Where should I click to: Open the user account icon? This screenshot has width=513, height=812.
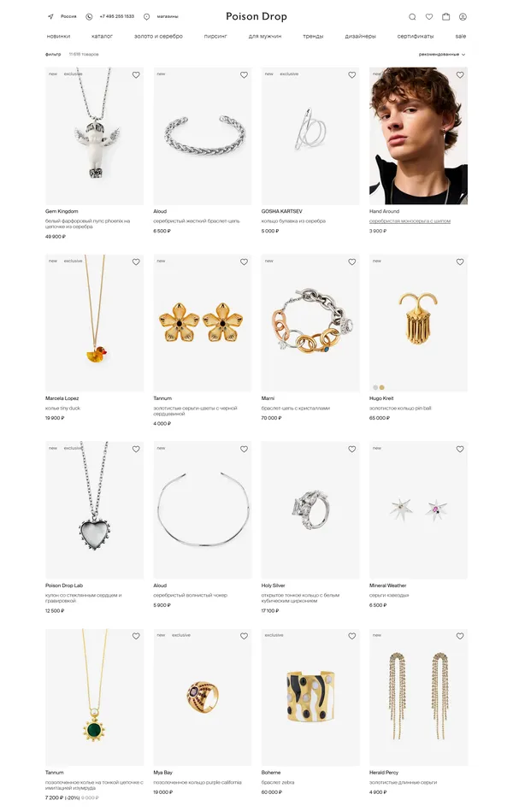tap(463, 16)
